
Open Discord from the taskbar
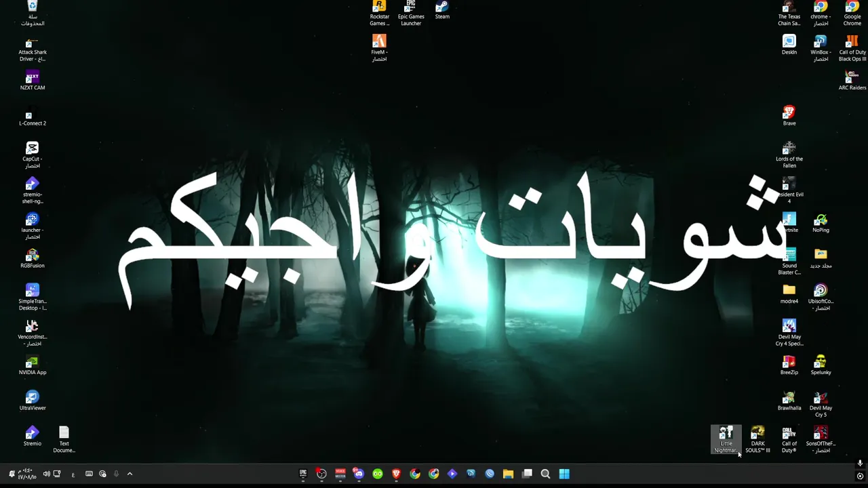tap(359, 474)
